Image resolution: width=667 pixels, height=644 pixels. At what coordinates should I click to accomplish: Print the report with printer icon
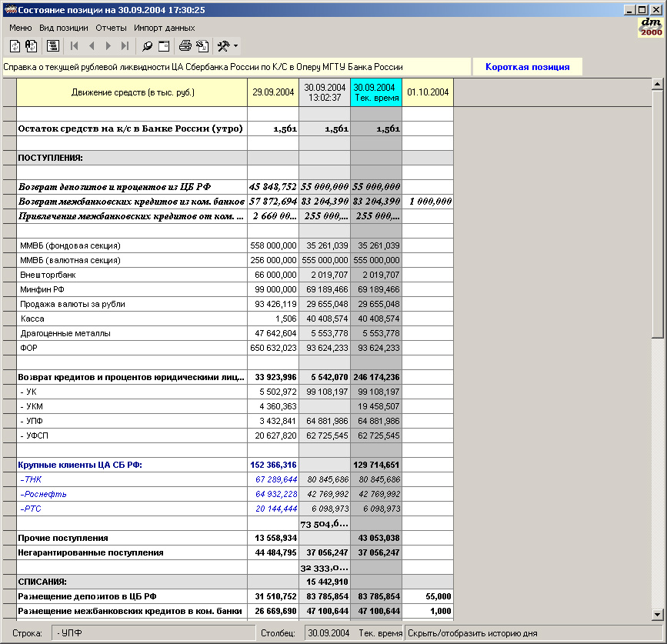(185, 46)
